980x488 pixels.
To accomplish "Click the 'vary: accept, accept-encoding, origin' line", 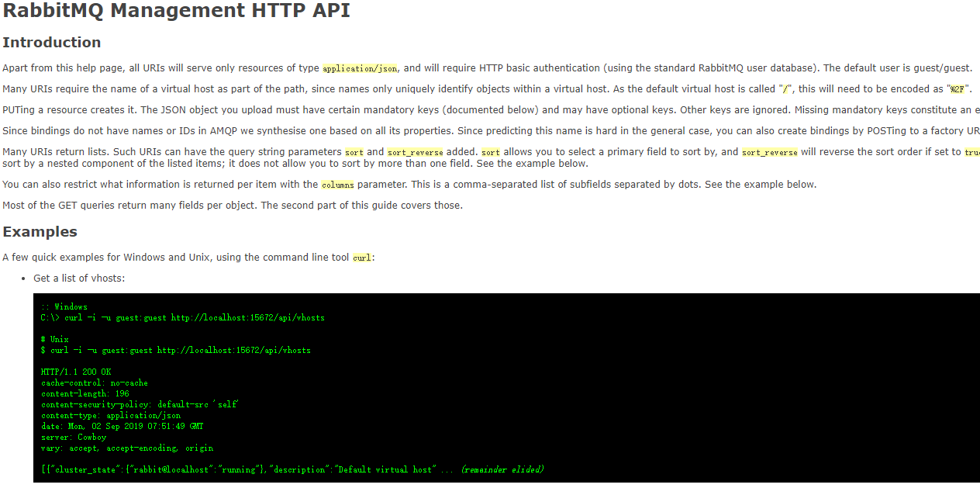I will pos(127,448).
